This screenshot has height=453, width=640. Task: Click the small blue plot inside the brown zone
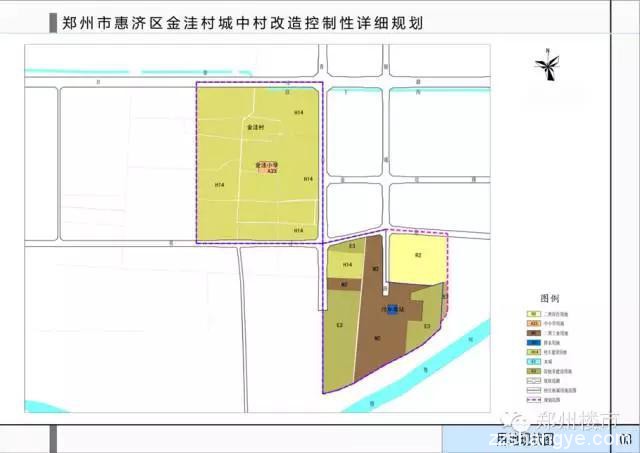[x=392, y=310]
